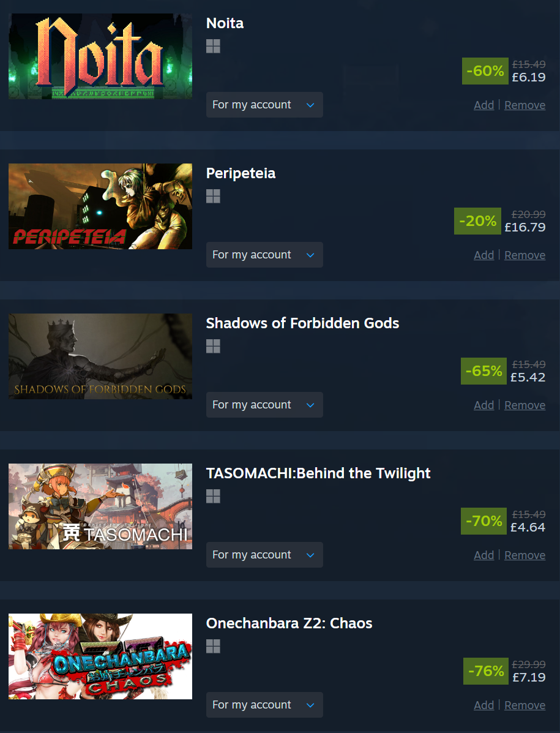Click the Windows icon under Peripeteia title
The image size is (560, 733).
213,197
